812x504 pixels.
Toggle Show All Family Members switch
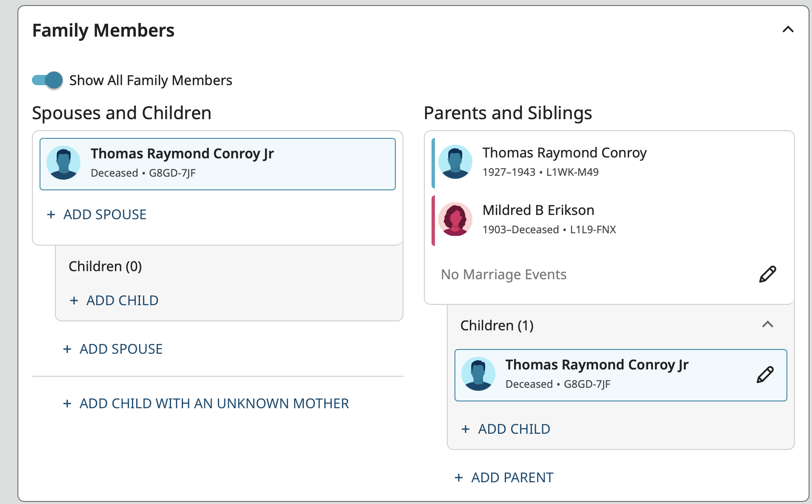pos(47,80)
